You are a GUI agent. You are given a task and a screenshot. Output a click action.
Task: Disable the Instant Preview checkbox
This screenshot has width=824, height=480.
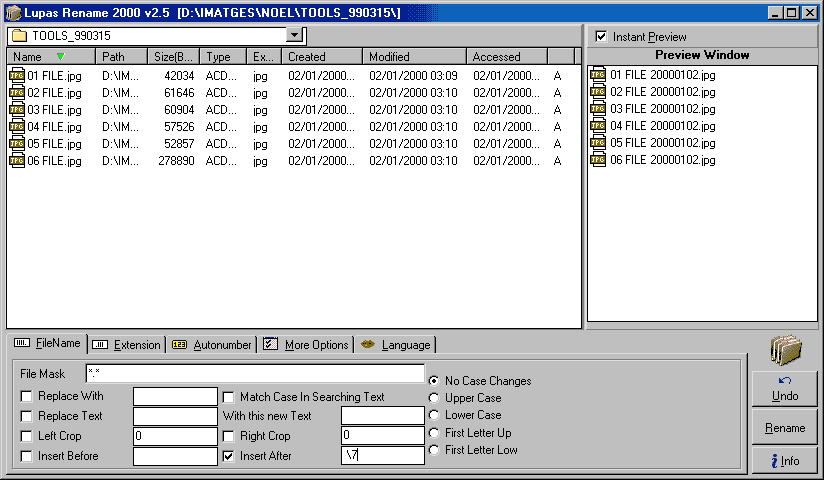pos(601,37)
